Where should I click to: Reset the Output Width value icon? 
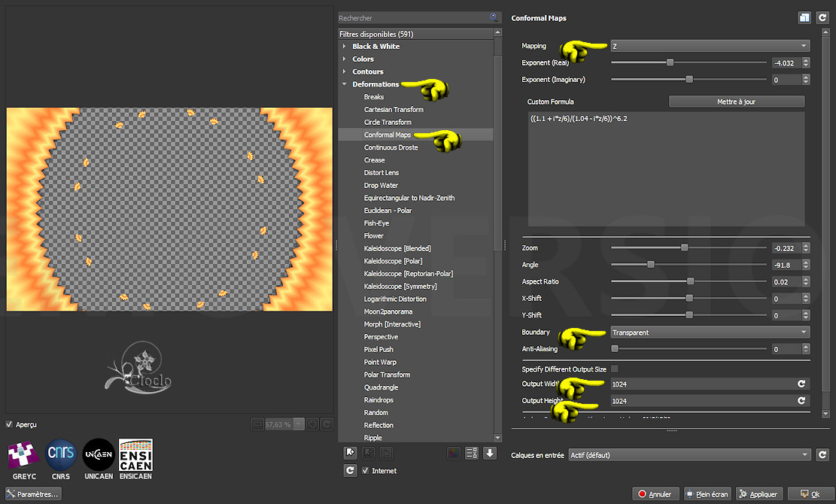point(801,384)
